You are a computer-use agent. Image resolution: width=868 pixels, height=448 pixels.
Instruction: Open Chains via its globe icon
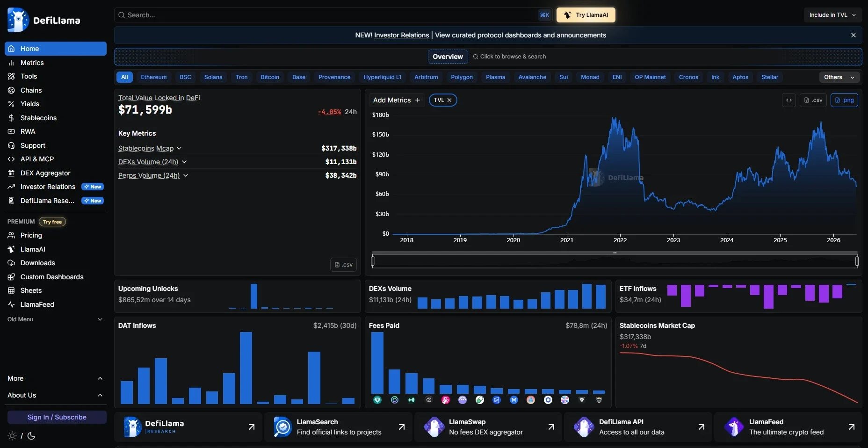(x=11, y=90)
